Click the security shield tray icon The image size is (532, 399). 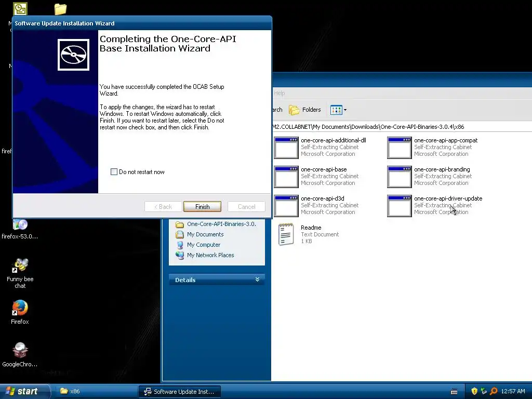point(474,391)
